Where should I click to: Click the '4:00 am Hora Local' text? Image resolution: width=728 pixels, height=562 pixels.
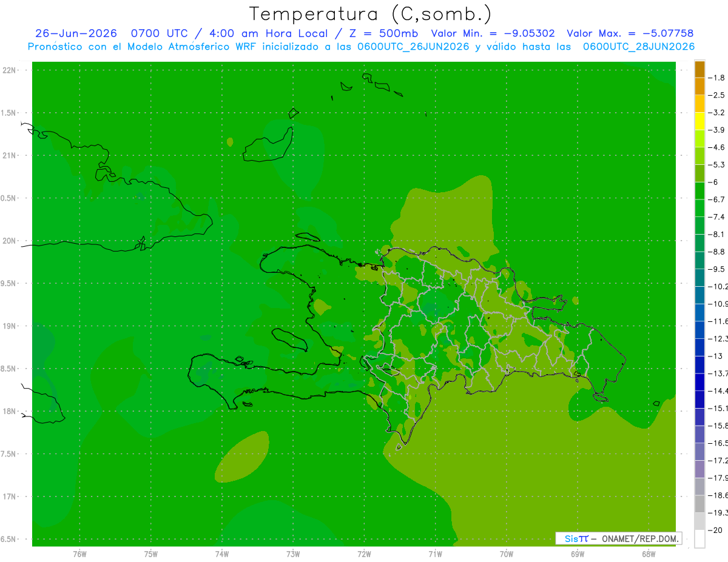pos(269,33)
